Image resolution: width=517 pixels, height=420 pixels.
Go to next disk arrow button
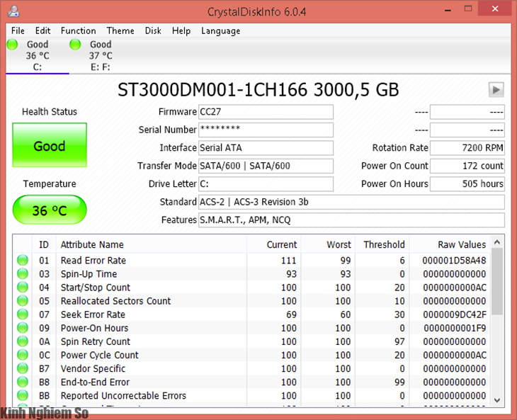pyautogui.click(x=496, y=89)
